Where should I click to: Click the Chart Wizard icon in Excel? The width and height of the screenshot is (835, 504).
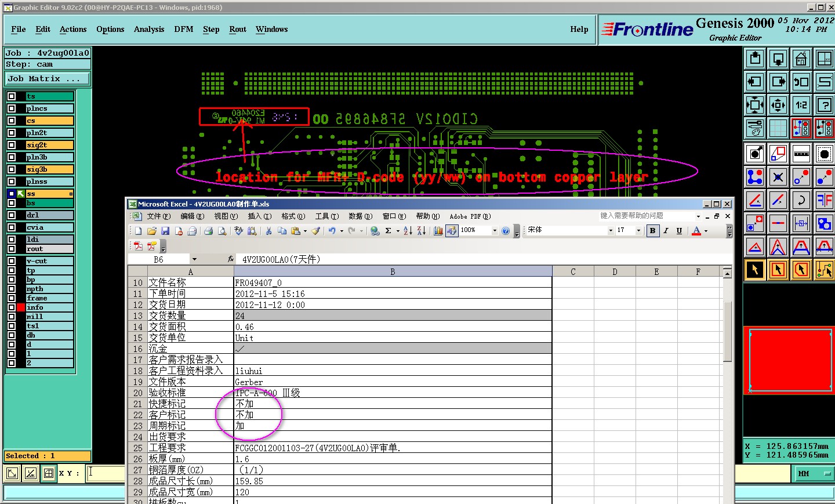pyautogui.click(x=438, y=231)
